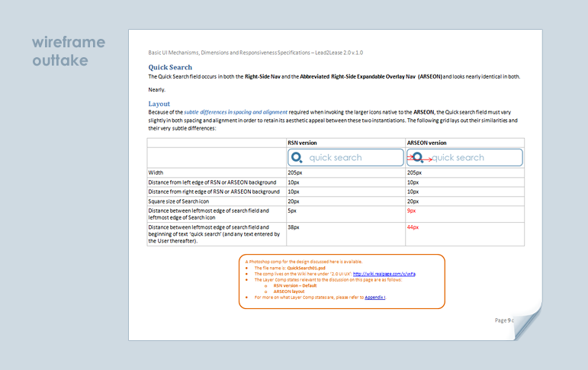Click the page number in the footer
Image resolution: width=588 pixels, height=370 pixels.
(505, 320)
